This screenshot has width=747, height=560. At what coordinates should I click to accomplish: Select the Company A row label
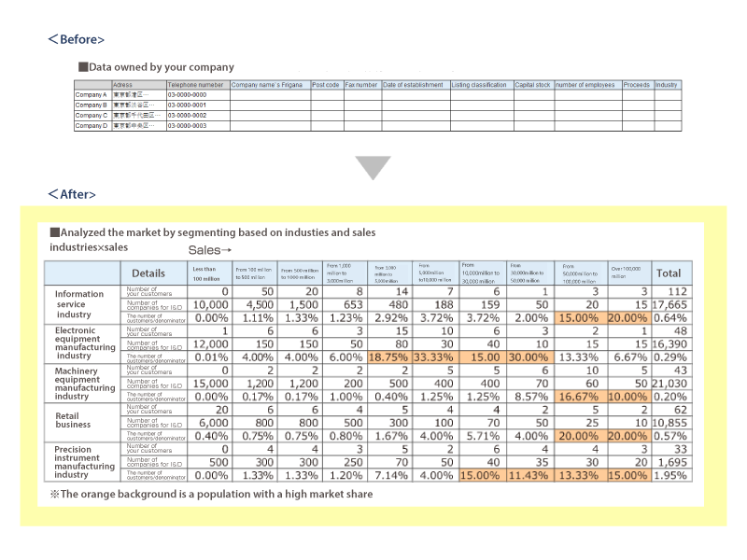92,95
